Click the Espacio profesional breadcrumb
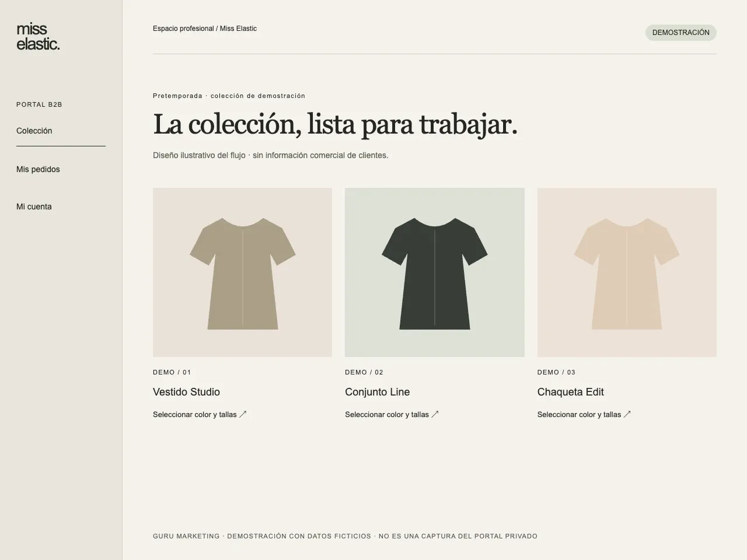 (x=183, y=29)
